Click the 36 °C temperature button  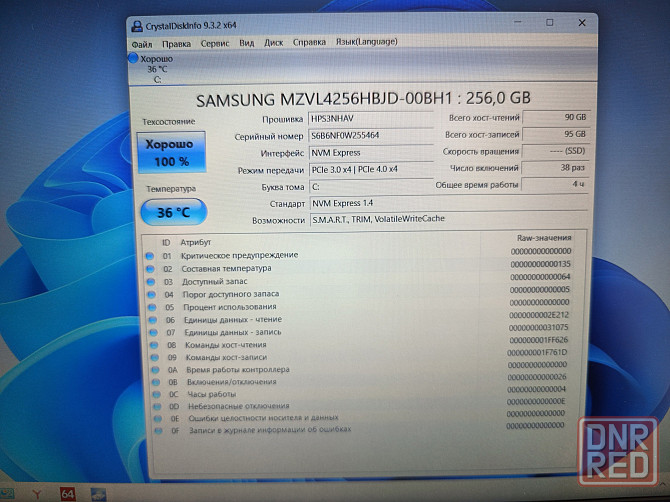click(x=173, y=212)
